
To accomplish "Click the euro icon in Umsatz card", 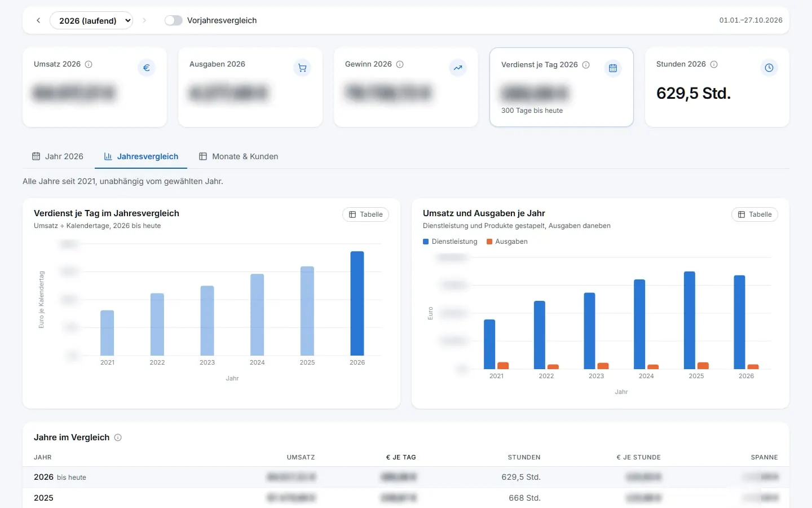I will tap(147, 68).
